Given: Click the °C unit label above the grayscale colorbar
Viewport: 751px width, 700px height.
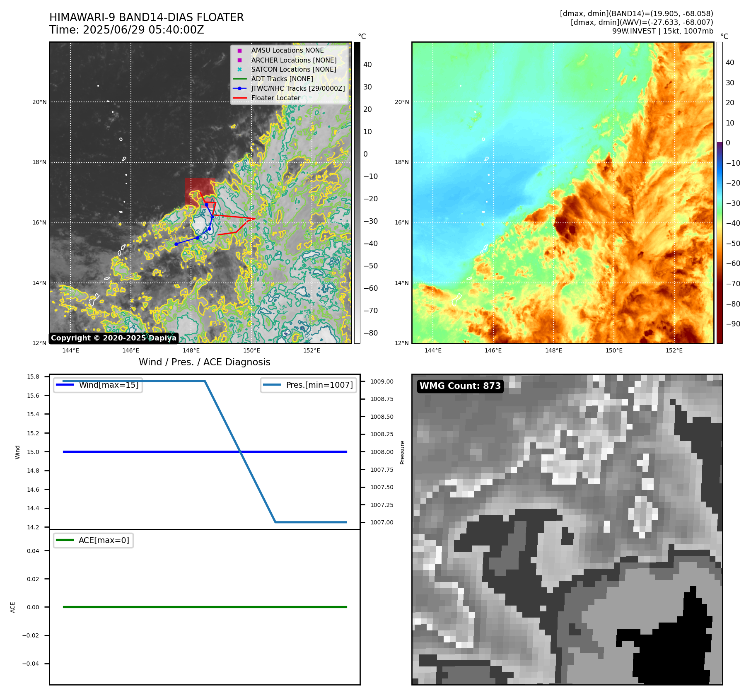Looking at the screenshot, I should click(362, 36).
